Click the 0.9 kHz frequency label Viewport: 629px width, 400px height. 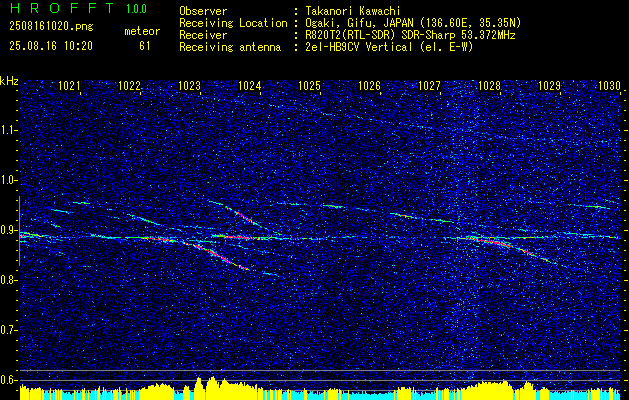8,230
